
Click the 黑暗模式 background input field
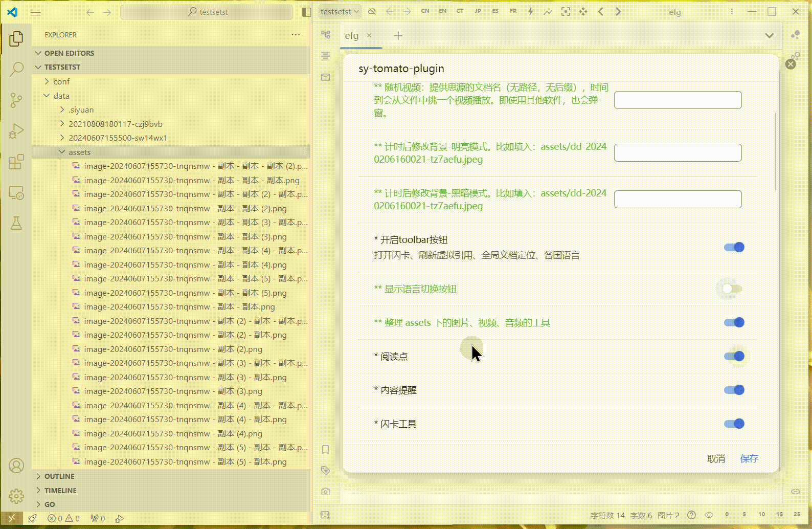point(678,199)
